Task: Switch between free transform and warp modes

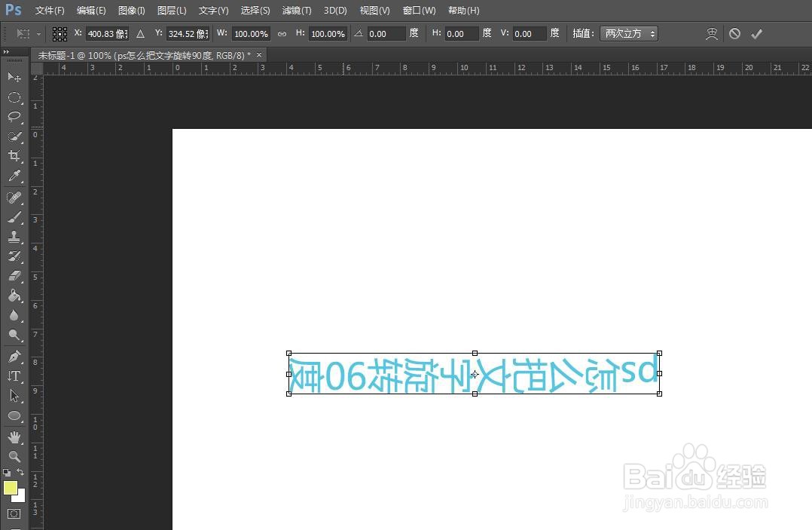Action: tap(711, 33)
